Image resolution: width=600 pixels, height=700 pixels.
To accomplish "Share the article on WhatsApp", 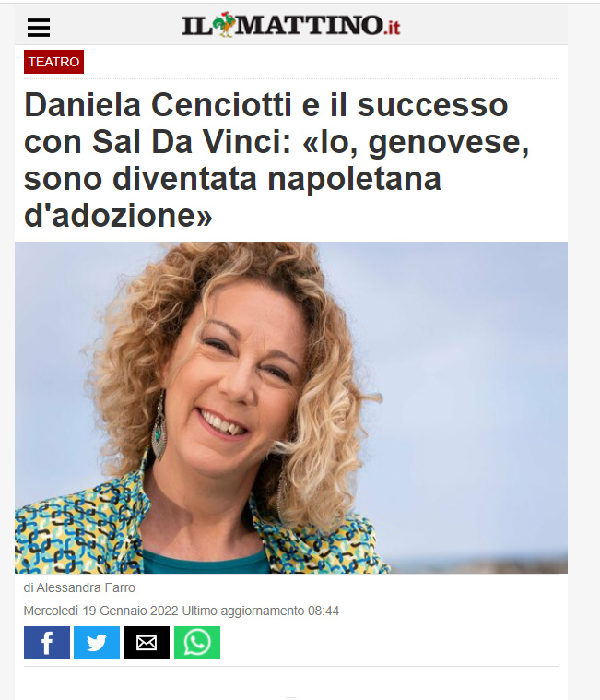I will click(197, 643).
